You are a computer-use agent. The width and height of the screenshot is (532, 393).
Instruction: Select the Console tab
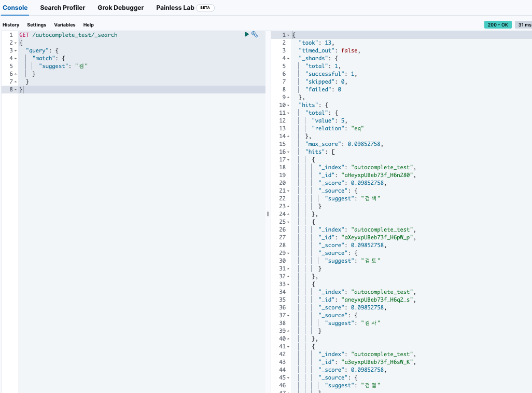(x=15, y=8)
